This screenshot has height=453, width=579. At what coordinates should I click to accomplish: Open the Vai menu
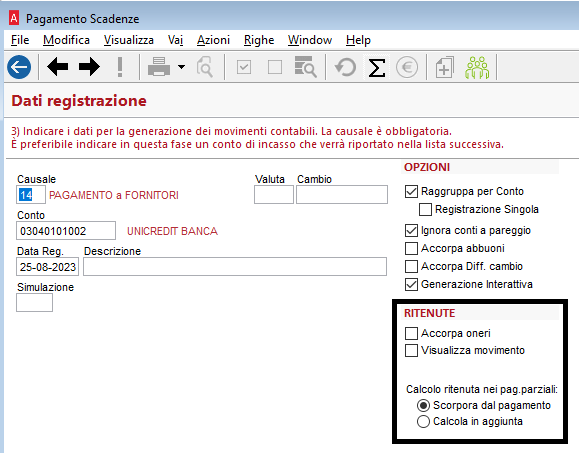pos(175,40)
